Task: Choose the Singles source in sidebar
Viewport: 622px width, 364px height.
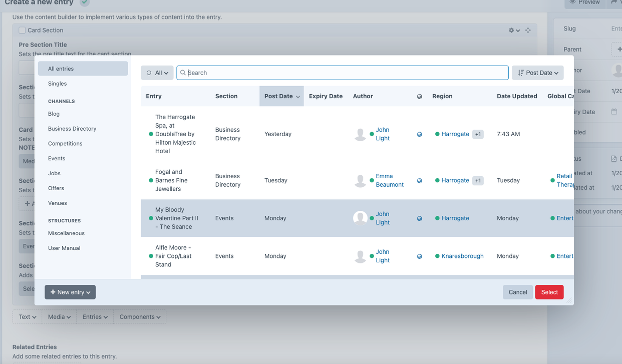Action: click(x=57, y=84)
